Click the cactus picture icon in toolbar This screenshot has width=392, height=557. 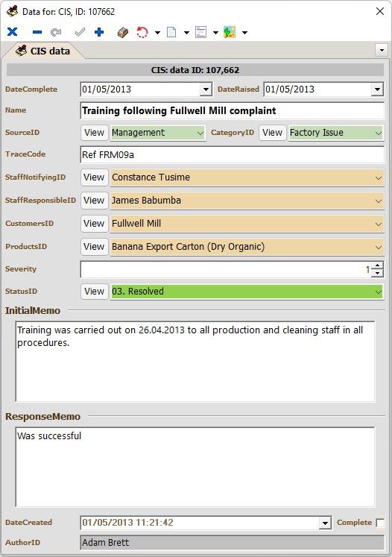(x=230, y=32)
